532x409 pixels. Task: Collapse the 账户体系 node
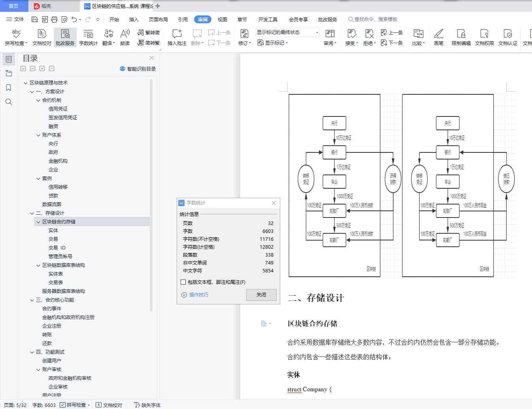tap(38, 135)
